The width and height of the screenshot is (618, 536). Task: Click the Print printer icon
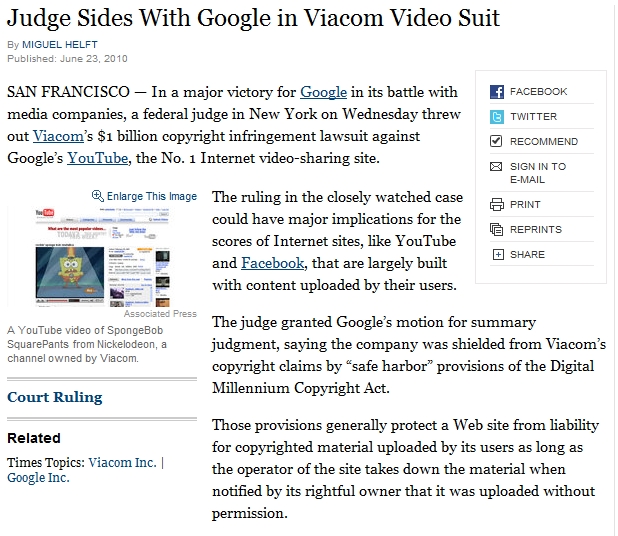click(x=497, y=205)
